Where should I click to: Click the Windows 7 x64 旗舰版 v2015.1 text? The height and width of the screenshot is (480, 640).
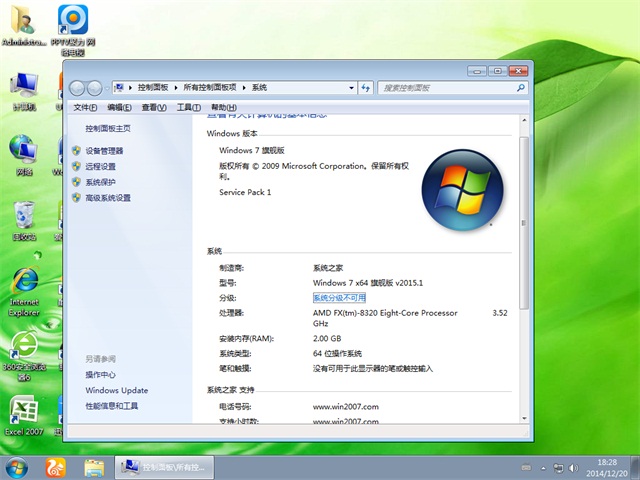coord(368,282)
